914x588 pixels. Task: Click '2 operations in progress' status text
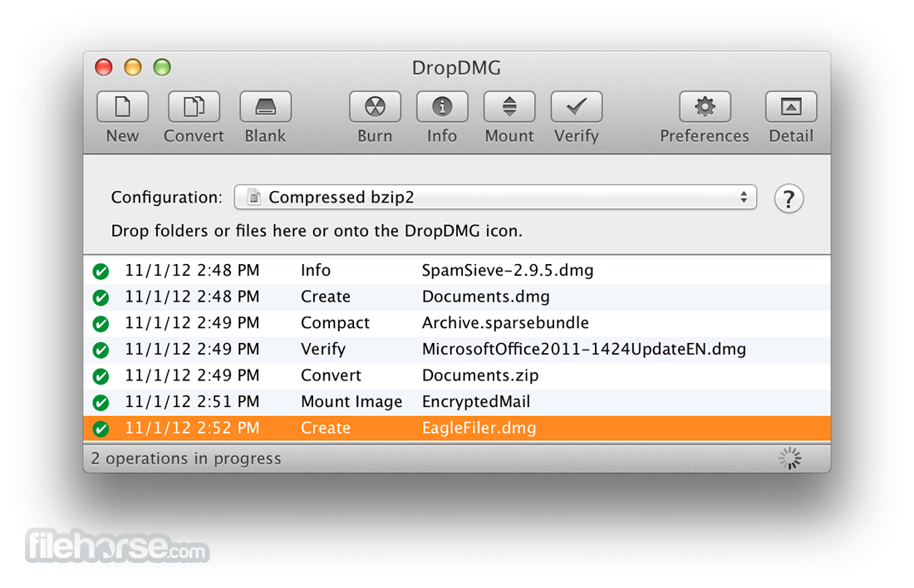tap(186, 458)
